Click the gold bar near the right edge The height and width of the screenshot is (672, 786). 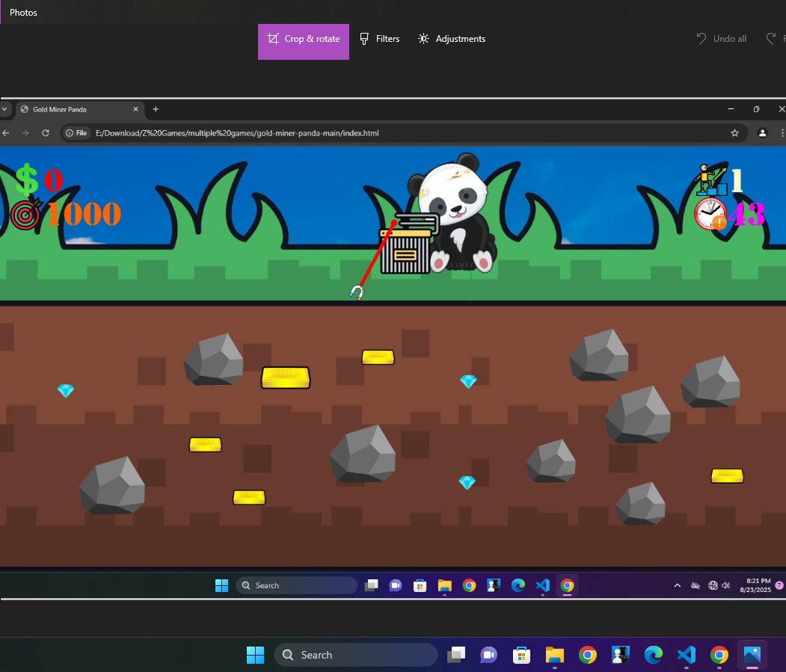click(727, 475)
